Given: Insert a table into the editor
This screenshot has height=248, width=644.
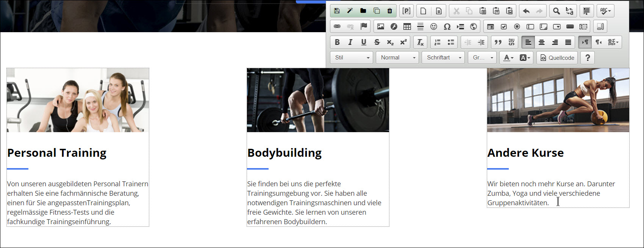Looking at the screenshot, I should point(407,27).
